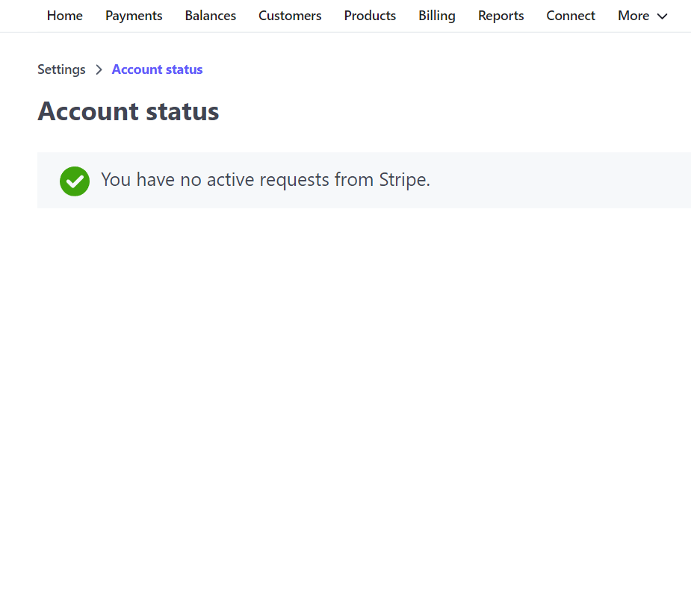This screenshot has width=691, height=616.
Task: Click inside the top navigation bar
Action: [x=345, y=16]
